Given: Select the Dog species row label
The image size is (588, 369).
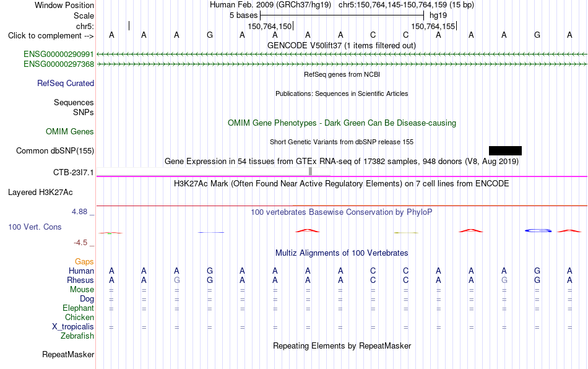Looking at the screenshot, I should tap(87, 299).
